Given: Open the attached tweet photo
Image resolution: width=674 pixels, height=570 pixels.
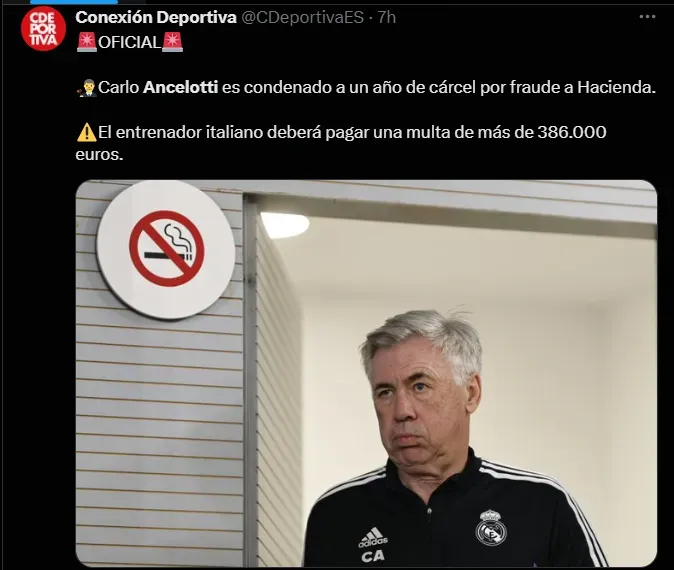Looking at the screenshot, I should coord(366,373).
